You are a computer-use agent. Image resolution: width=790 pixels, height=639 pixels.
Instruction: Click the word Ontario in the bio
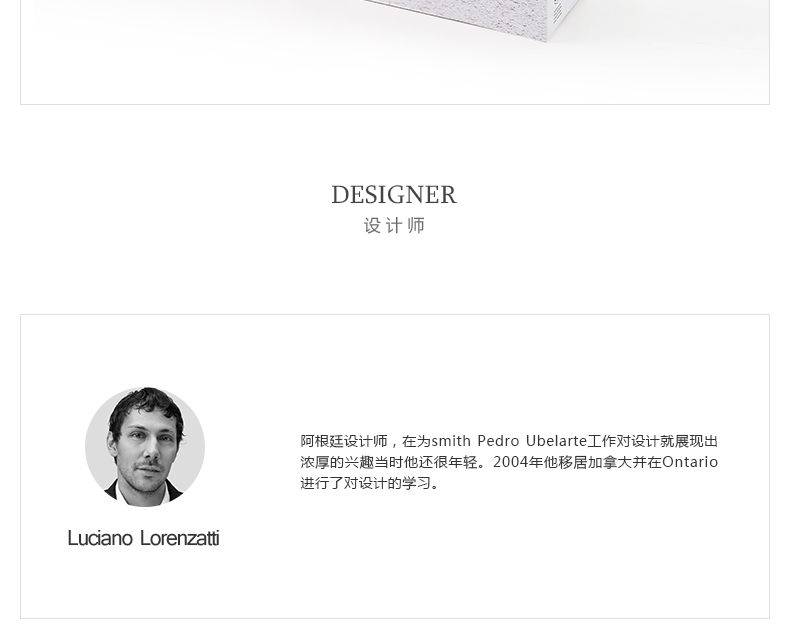[x=690, y=462]
